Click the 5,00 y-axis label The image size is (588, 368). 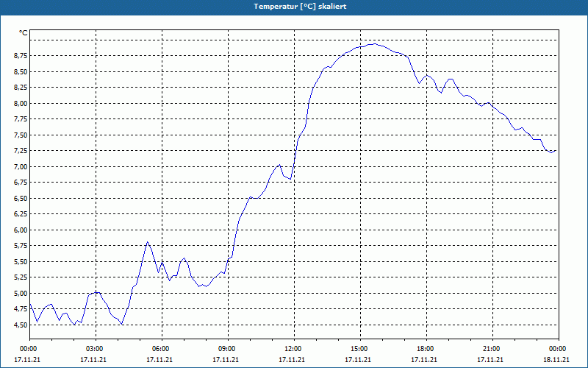[x=21, y=293]
